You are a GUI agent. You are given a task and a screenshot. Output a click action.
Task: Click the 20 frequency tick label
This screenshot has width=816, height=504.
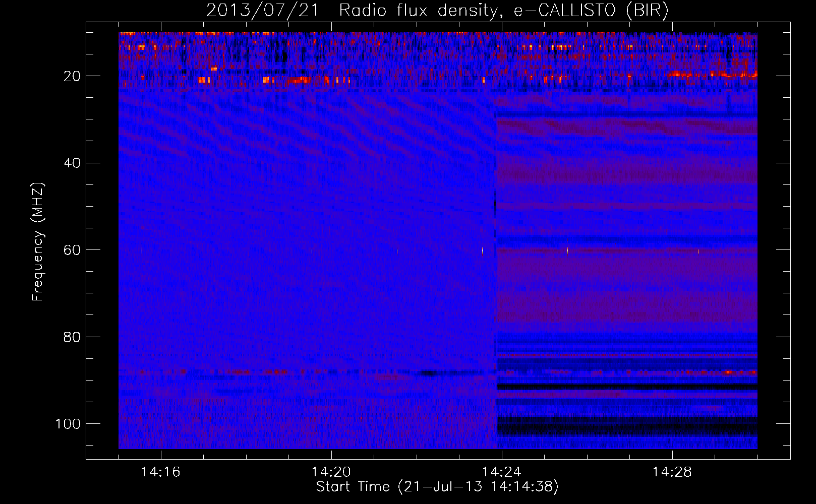(72, 76)
